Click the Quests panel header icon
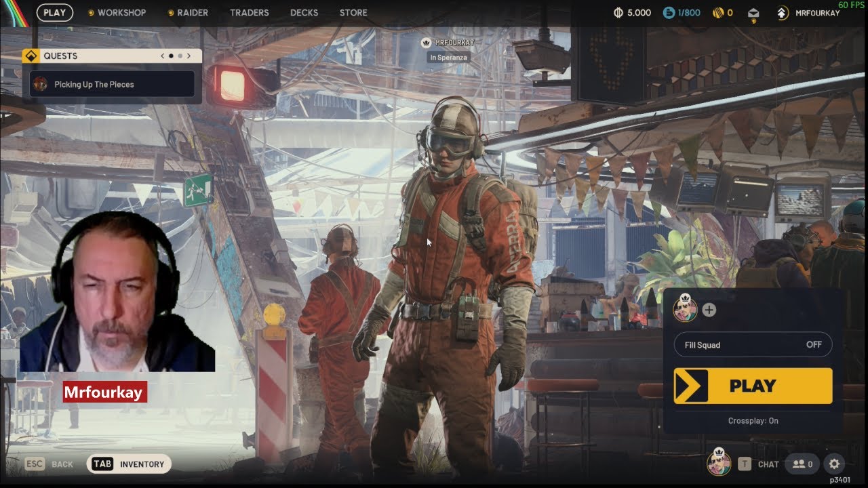Viewport: 868px width, 488px height. coord(30,56)
